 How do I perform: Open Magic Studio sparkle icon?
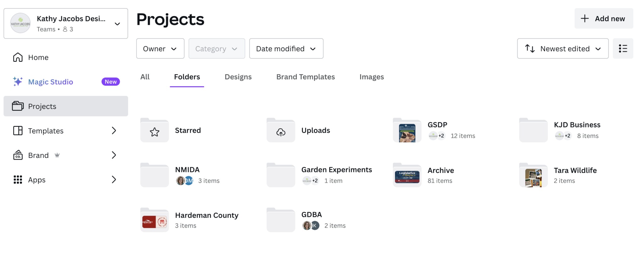18,82
